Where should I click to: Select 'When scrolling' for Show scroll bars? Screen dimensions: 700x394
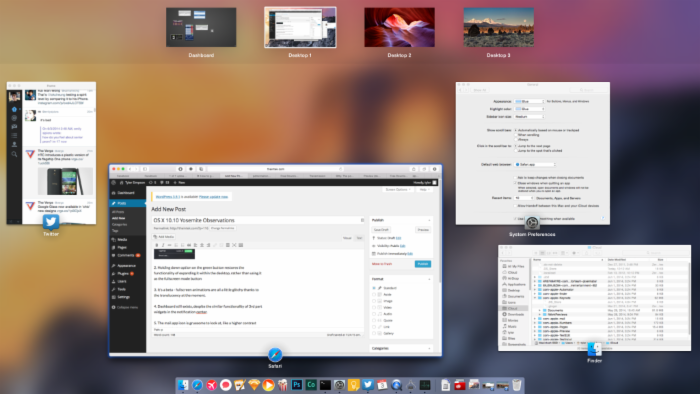[516, 135]
